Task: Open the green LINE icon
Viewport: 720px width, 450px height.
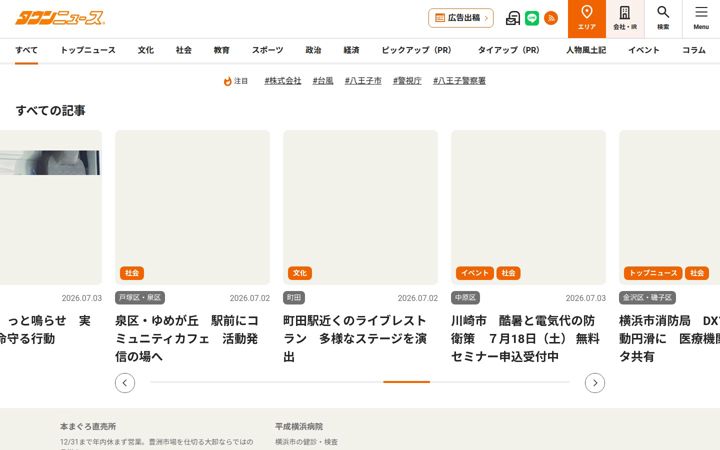Action: pos(532,18)
